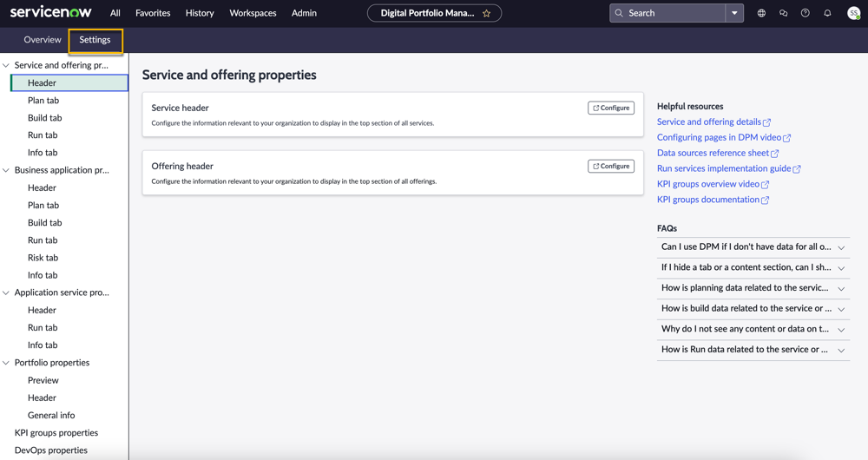Screen dimensions: 868x460
Task: Expand FAQ on Run data relation
Action: point(753,349)
